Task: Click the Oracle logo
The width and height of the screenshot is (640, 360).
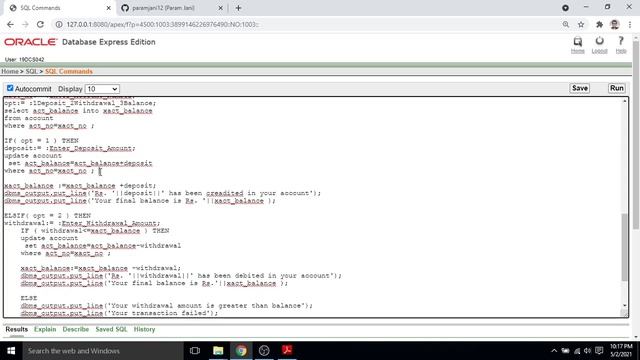Action: pos(31,42)
